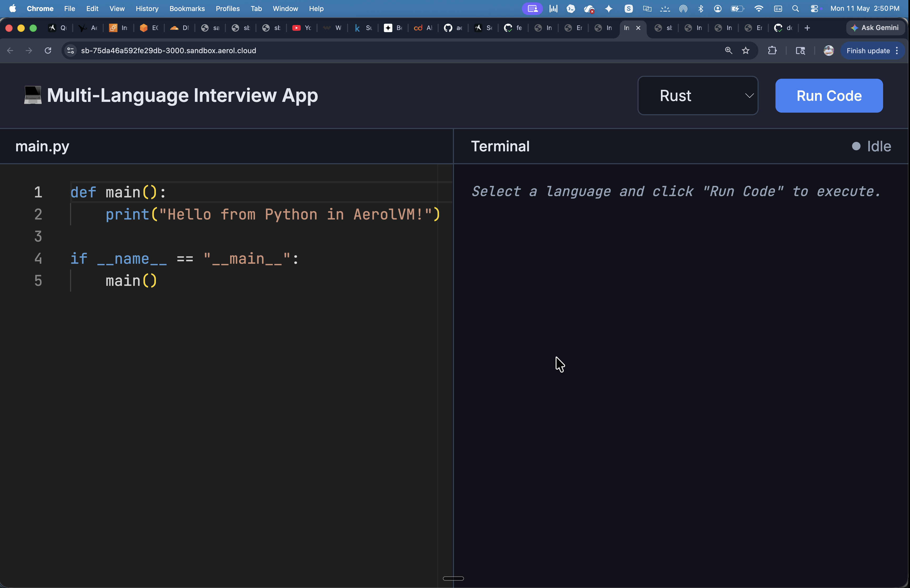Open the View menu
The height and width of the screenshot is (588, 910).
(x=117, y=8)
